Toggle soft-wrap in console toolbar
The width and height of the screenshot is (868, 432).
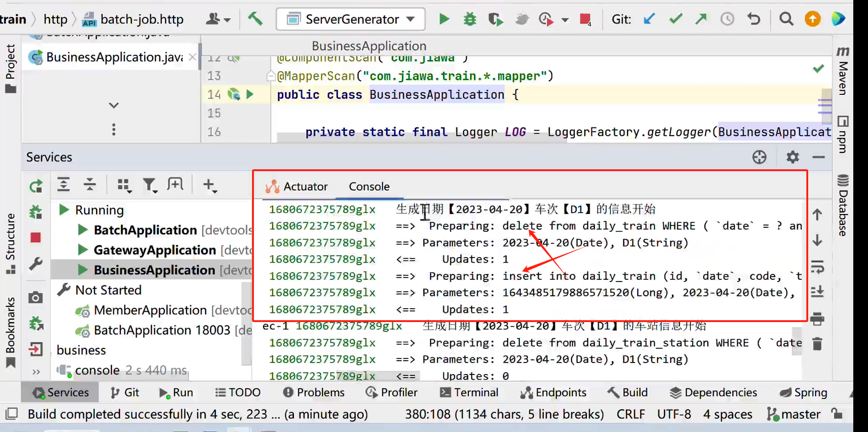(x=817, y=267)
